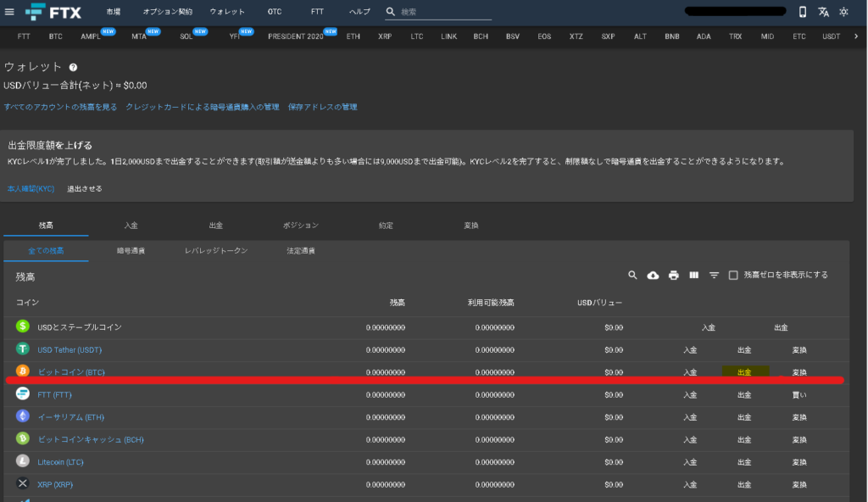
Task: Click the Bitcoin Cash coin icon
Action: 23,438
